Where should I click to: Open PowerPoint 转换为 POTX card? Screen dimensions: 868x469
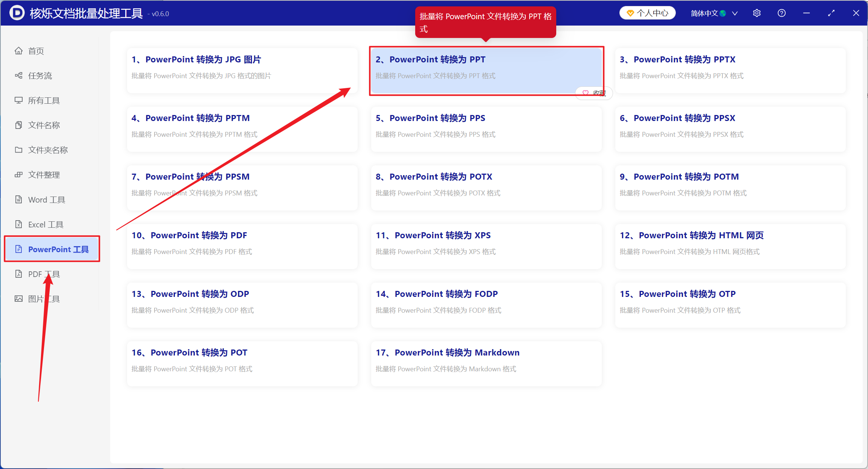(x=486, y=188)
